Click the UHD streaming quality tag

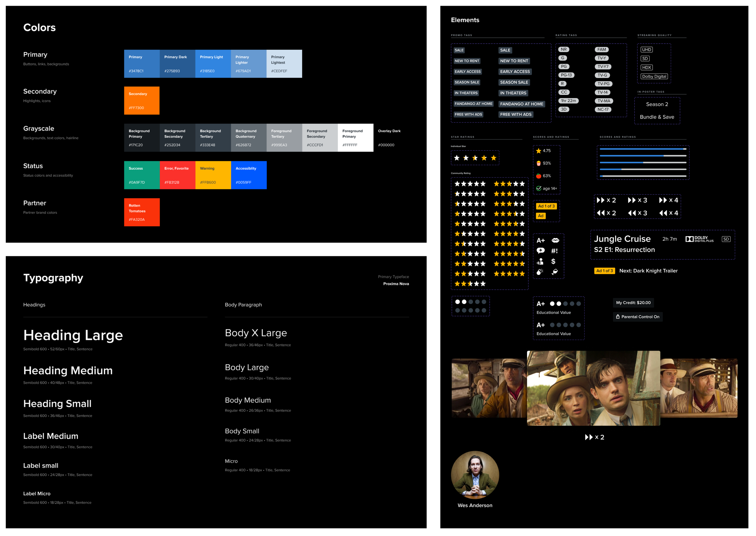coord(647,50)
